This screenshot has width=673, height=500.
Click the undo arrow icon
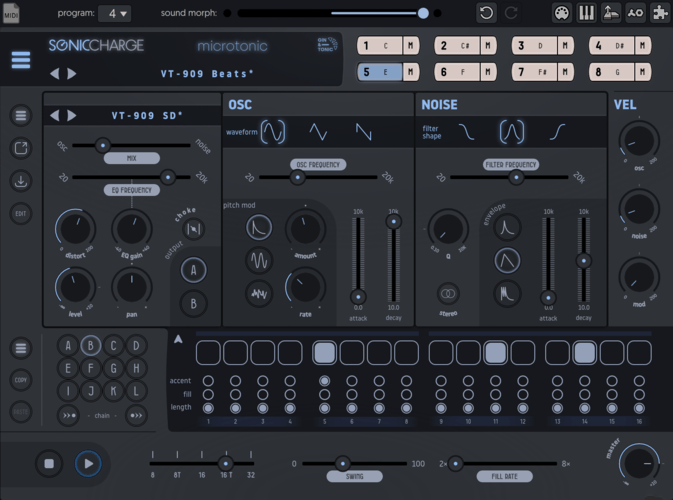tap(486, 13)
